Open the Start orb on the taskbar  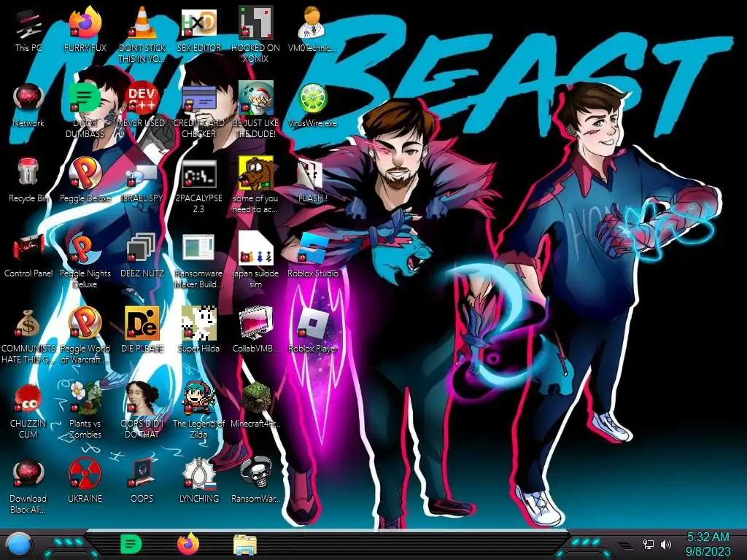(19, 545)
